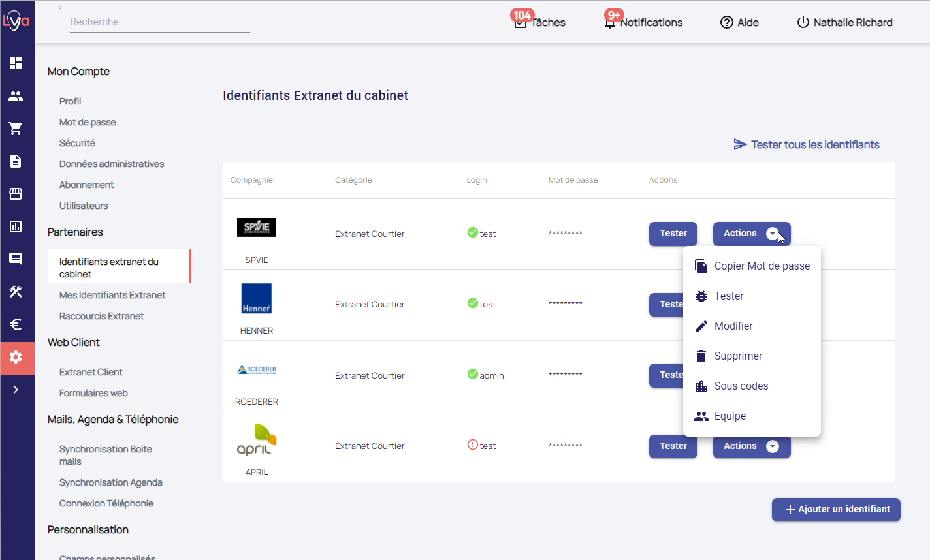This screenshot has height=560, width=930.
Task: Click the euro finance sidebar icon
Action: 16,324
